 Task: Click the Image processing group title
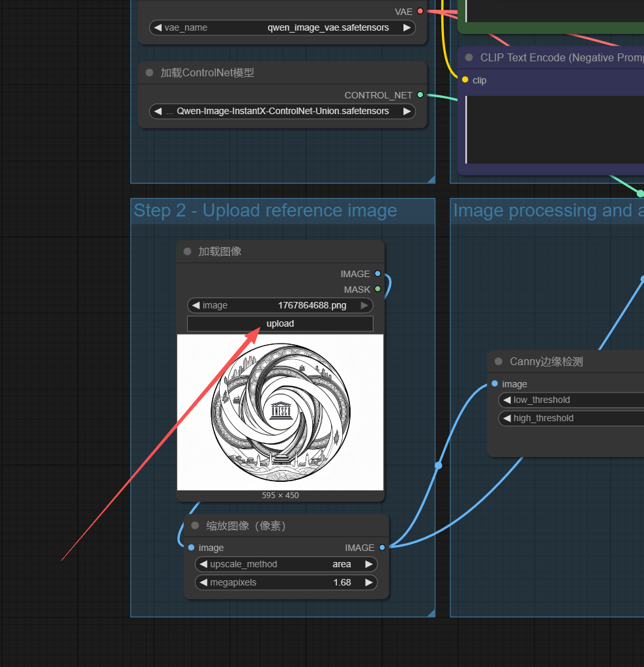pos(548,211)
